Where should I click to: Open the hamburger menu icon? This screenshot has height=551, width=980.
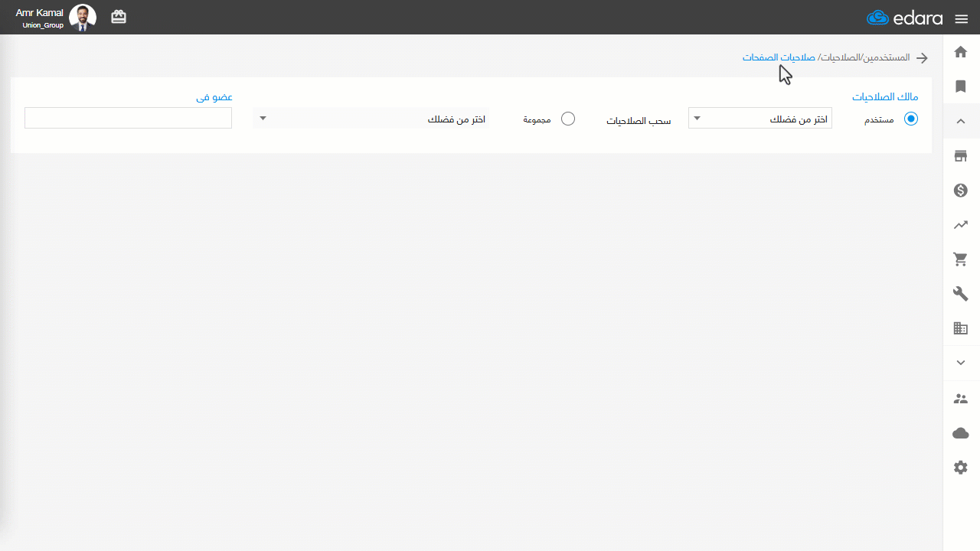(962, 19)
